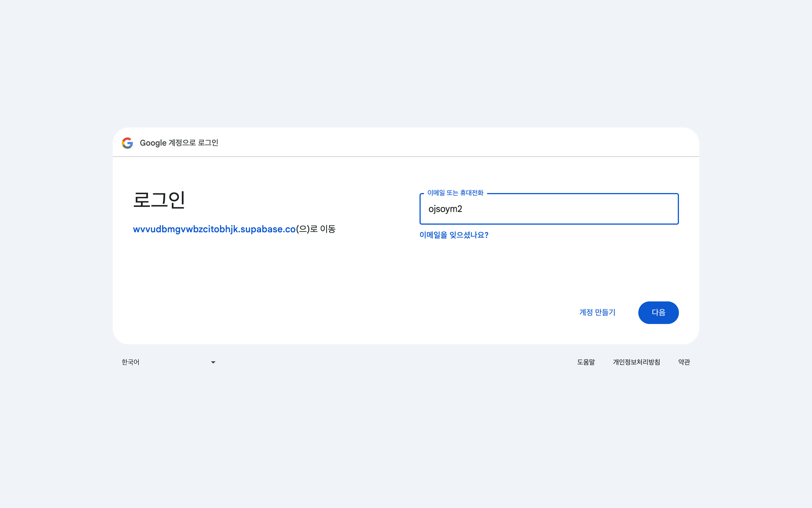Click the 이메일 또는 휴대전화 input field
The height and width of the screenshot is (508, 812).
(x=549, y=209)
